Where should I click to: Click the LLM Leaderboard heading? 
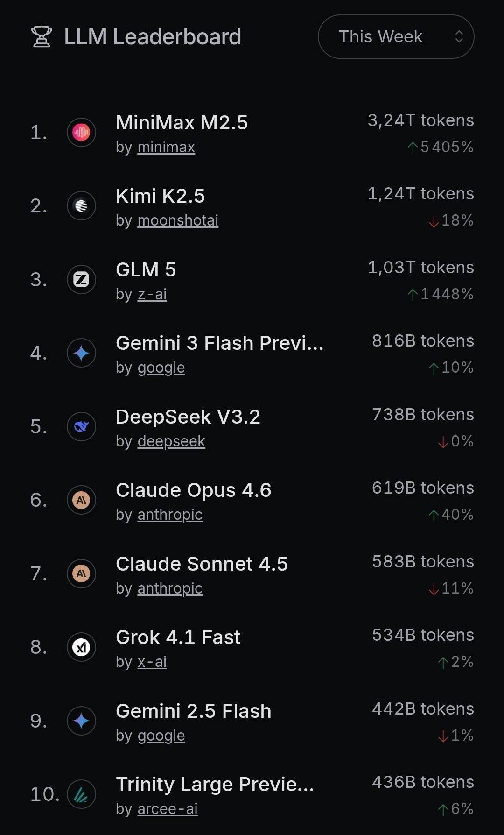[153, 37]
